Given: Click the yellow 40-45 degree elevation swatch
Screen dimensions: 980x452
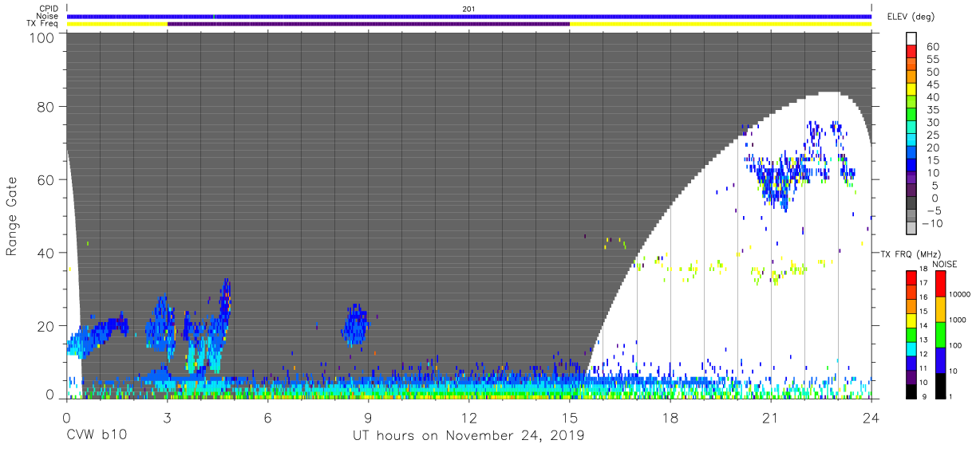Looking at the screenshot, I should point(911,90).
